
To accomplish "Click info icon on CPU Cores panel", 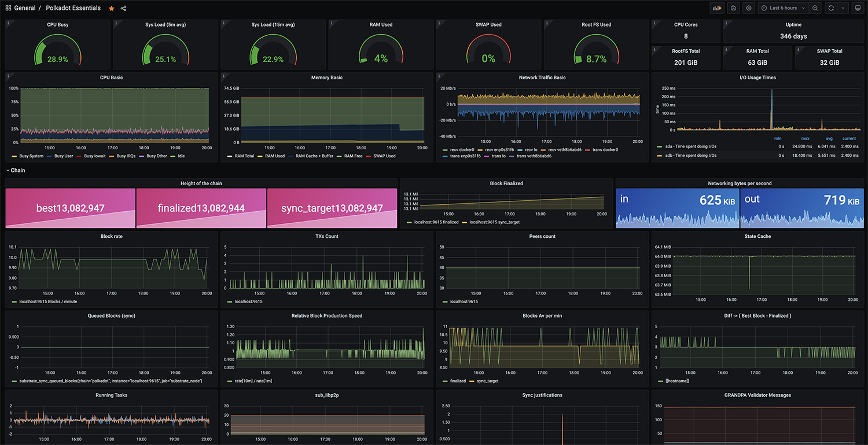I will (654, 23).
